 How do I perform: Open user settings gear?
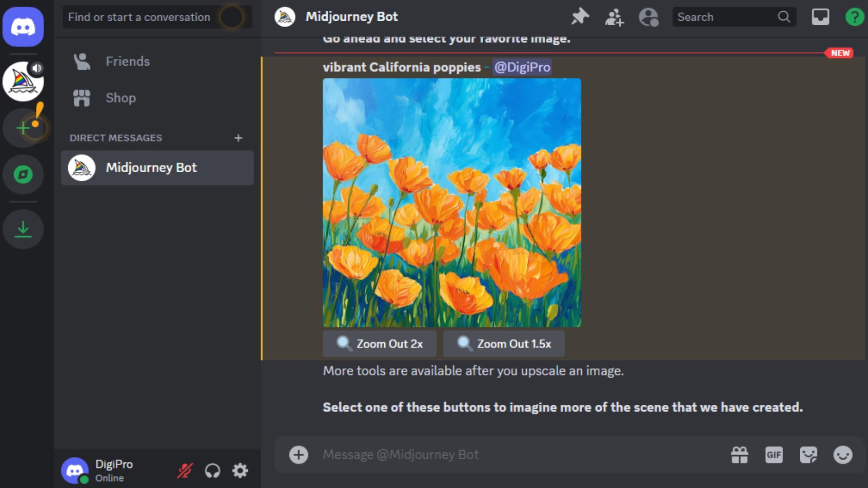coord(240,471)
